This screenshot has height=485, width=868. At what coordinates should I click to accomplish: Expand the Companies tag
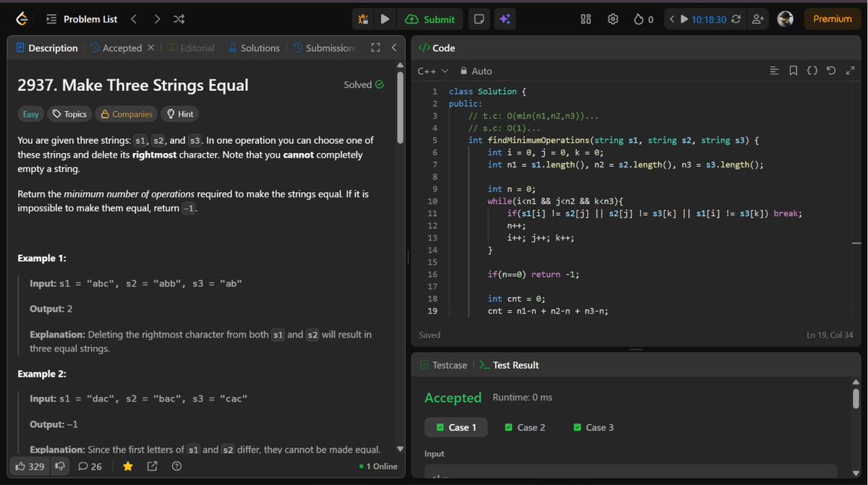127,114
